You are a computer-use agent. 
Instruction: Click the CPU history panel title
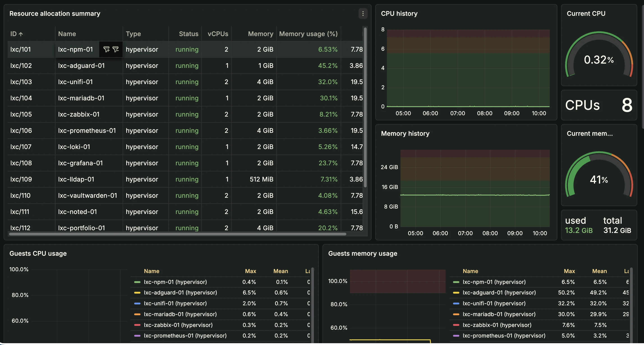[399, 14]
